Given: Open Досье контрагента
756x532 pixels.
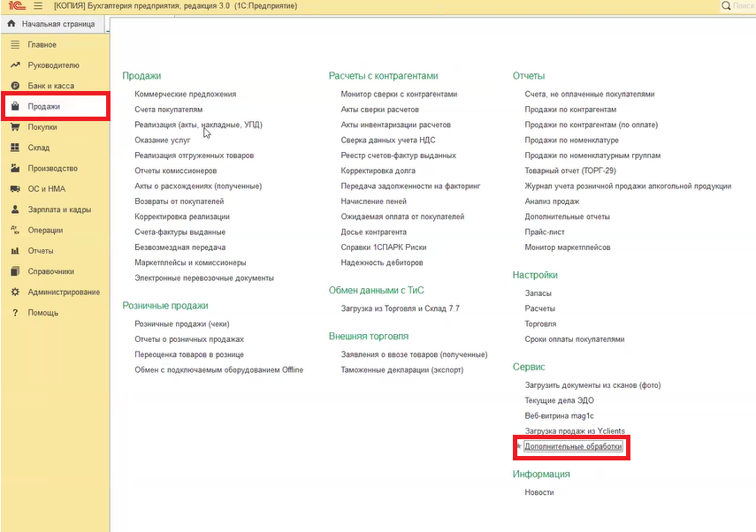Looking at the screenshot, I should coord(374,232).
